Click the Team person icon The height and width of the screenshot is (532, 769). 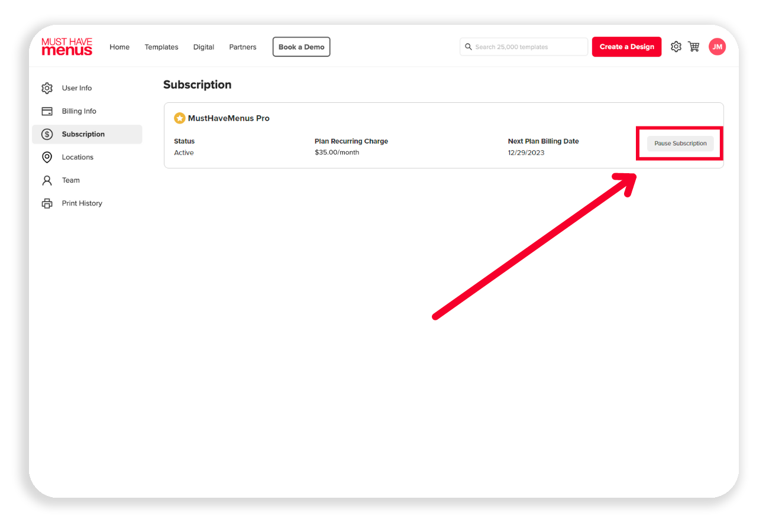[47, 180]
